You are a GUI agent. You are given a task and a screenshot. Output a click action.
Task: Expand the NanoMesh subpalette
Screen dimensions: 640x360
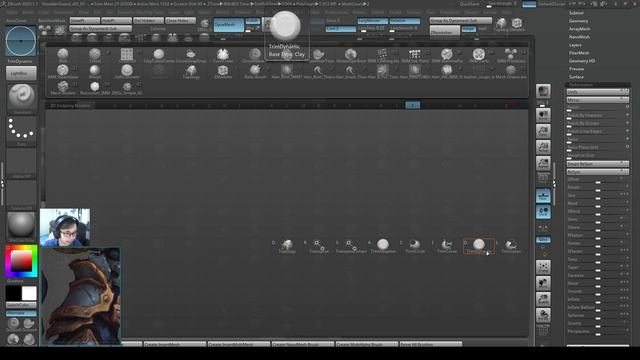(x=579, y=37)
